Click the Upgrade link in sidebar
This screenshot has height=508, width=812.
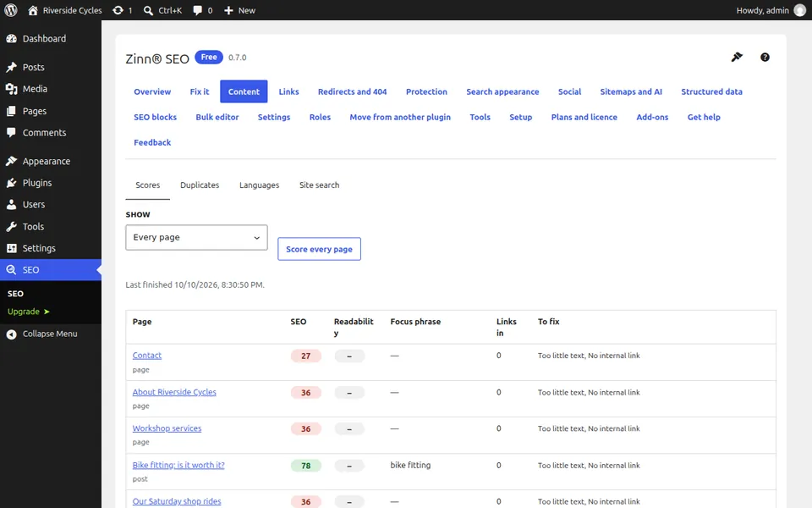point(29,312)
